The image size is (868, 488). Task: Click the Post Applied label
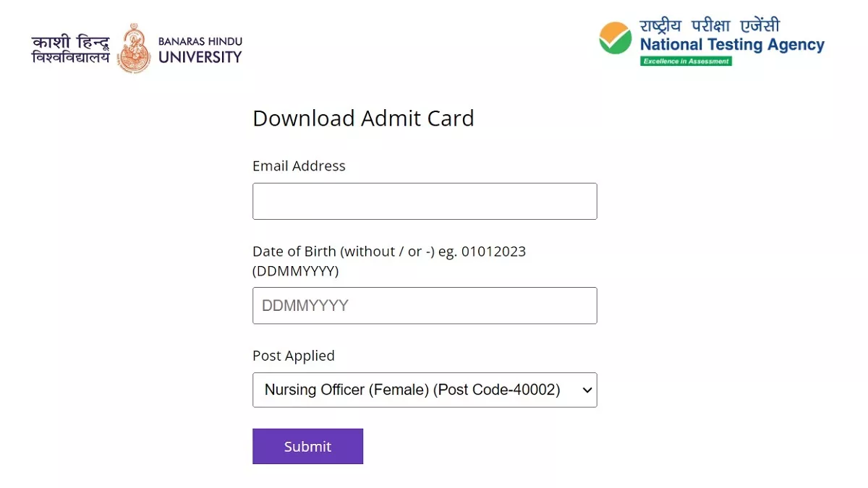click(x=293, y=356)
